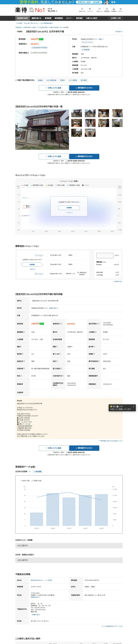Image resolution: width=138 pixels, height=644 pixels.
Task: Click この不動産会社をブロックする block icon link
Action: coord(112,626)
